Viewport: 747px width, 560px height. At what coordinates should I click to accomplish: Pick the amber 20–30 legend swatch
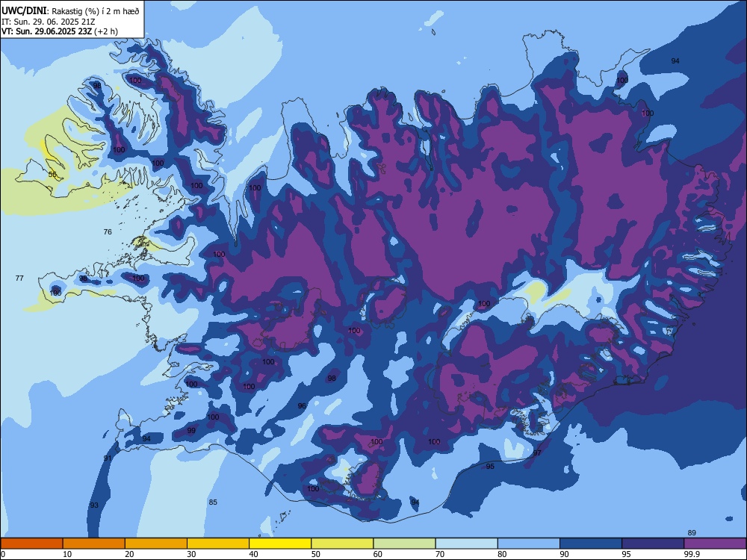pos(156,544)
